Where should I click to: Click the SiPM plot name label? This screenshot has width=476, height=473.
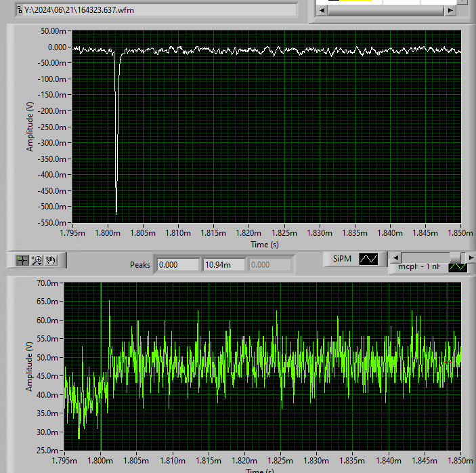pos(342,259)
